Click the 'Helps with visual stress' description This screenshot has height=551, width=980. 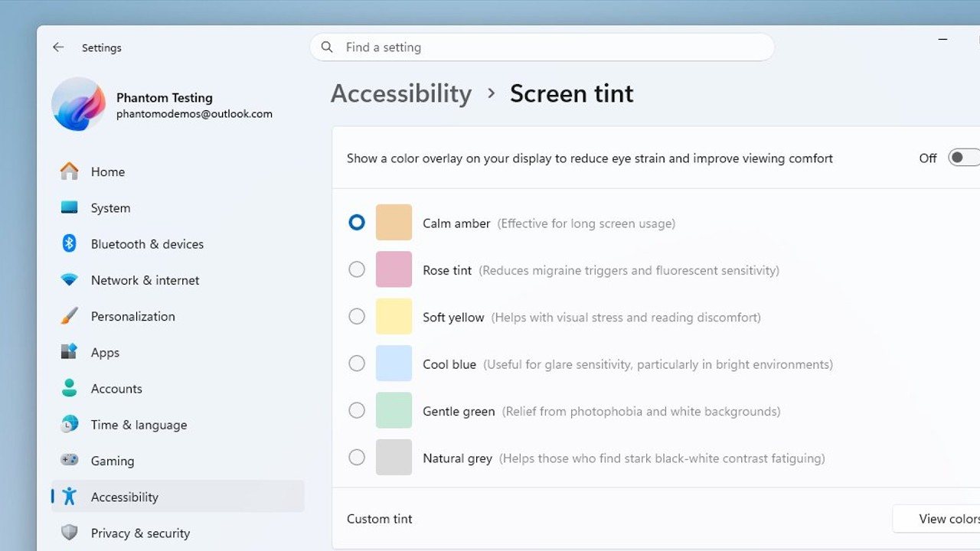pyautogui.click(x=626, y=318)
